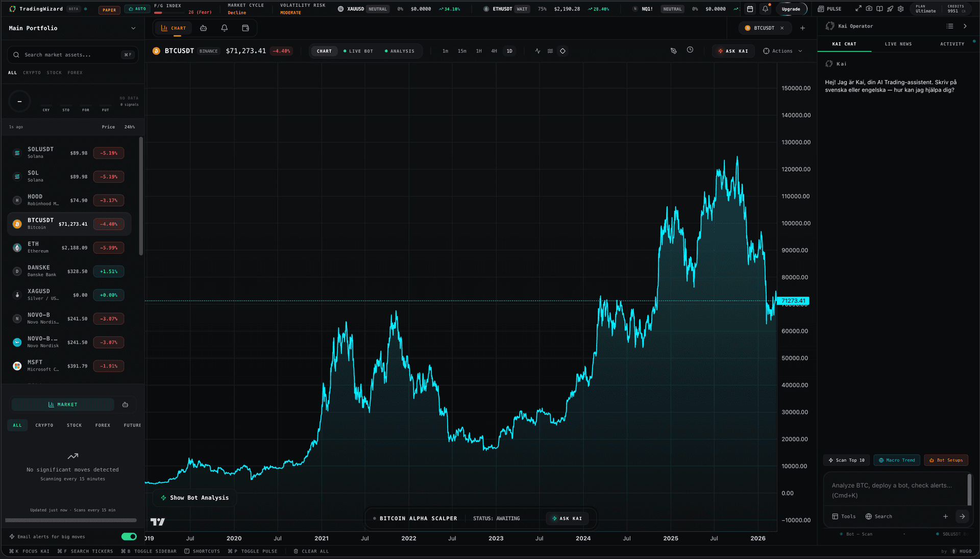Take a screenshot with the camera icon
Image resolution: width=980 pixels, height=559 pixels.
869,9
